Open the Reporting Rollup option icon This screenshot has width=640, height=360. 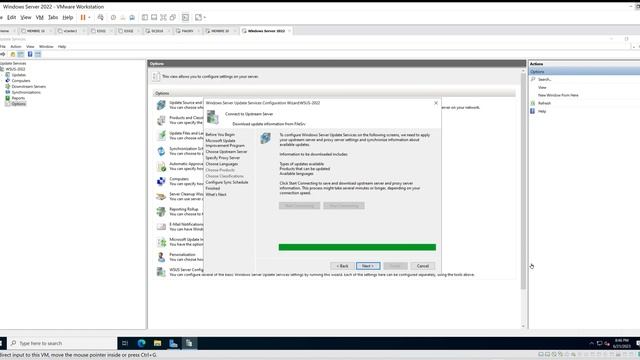coord(161,211)
